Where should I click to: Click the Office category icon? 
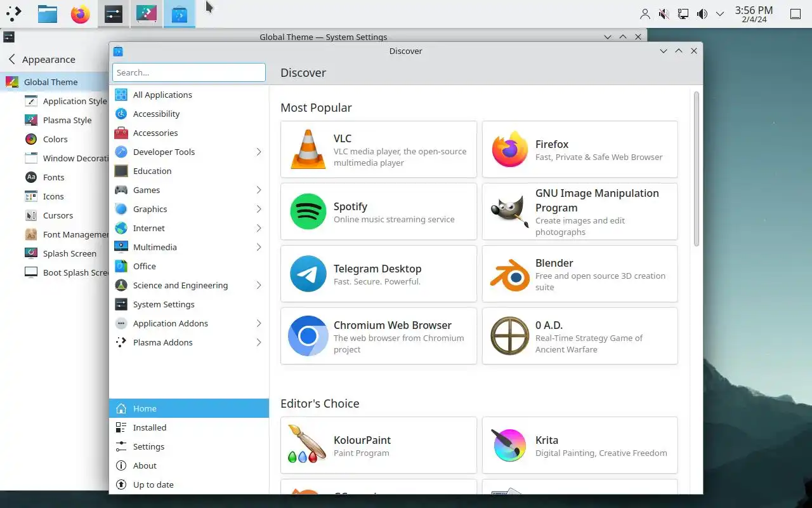121,266
